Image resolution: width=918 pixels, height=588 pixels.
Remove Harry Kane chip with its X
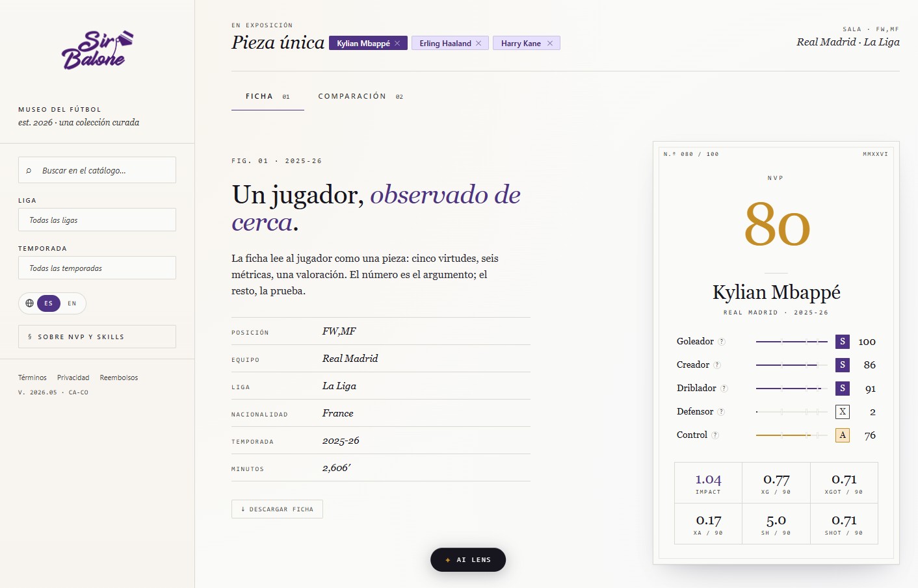[x=550, y=44]
